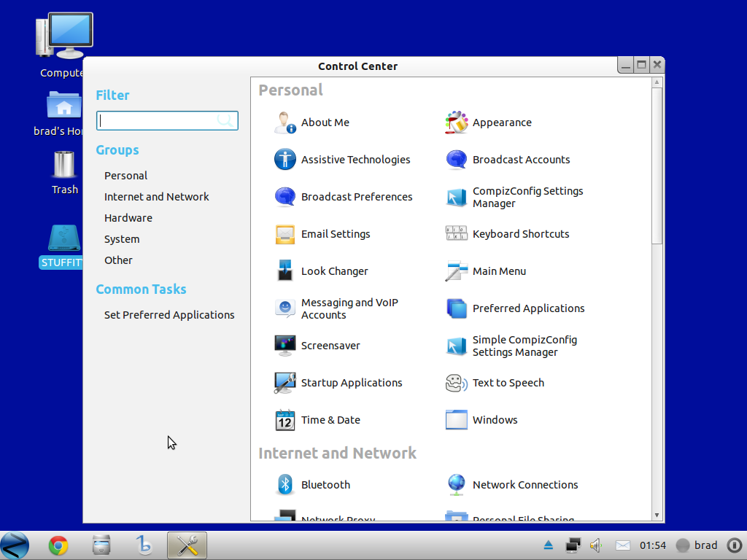Open the blue b app in the taskbar
This screenshot has width=747, height=560.
tap(144, 545)
